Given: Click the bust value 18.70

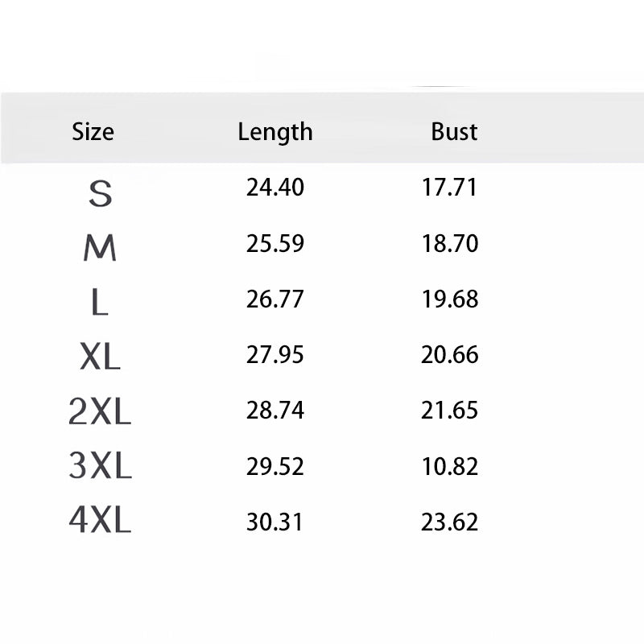Looking at the screenshot, I should [x=450, y=243].
